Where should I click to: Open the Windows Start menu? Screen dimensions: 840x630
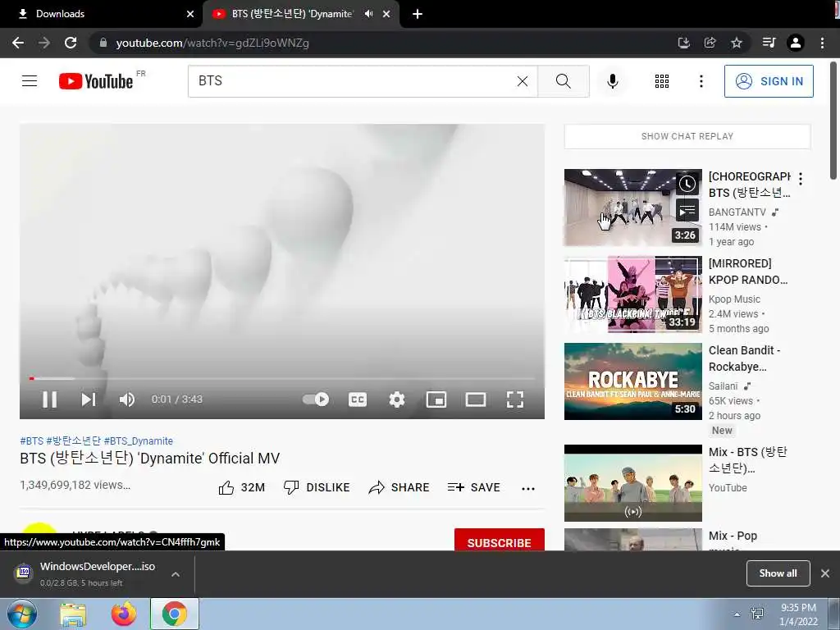[x=21, y=614]
